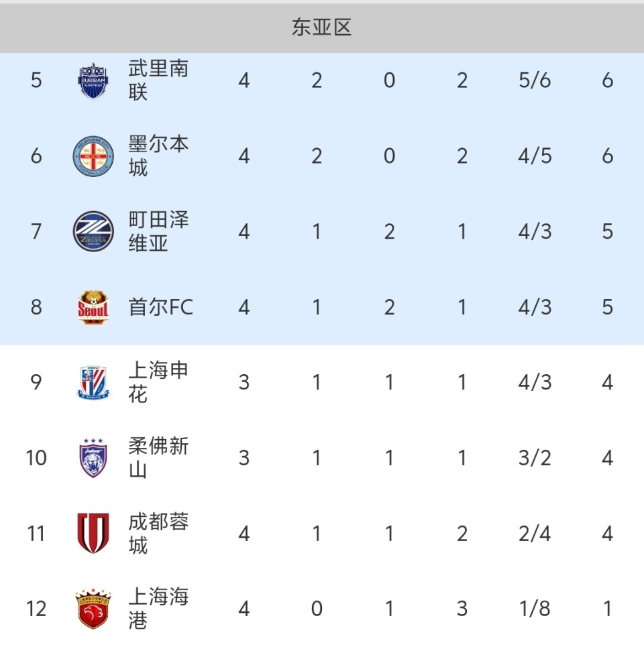Open team name 武里南联
644x647 pixels.
[x=158, y=80]
